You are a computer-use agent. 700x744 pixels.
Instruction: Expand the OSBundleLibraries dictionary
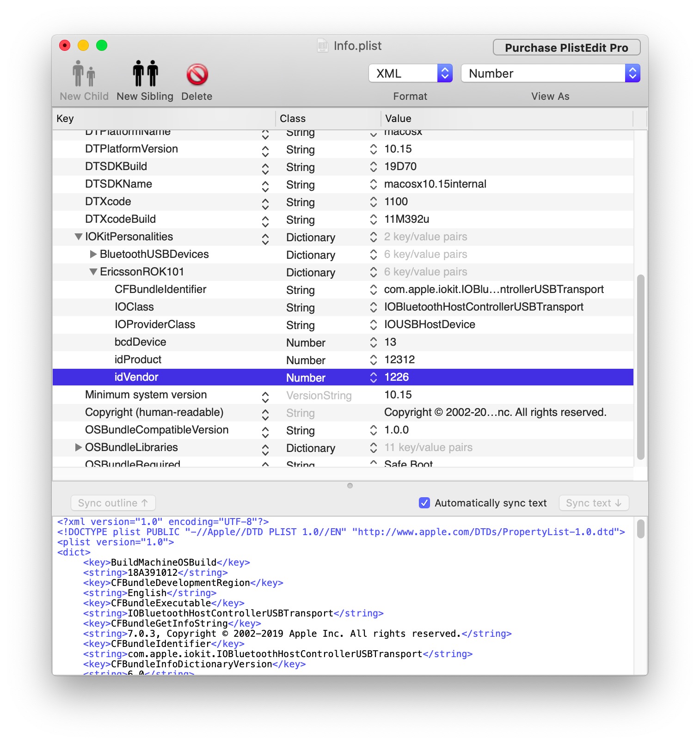pyautogui.click(x=79, y=447)
